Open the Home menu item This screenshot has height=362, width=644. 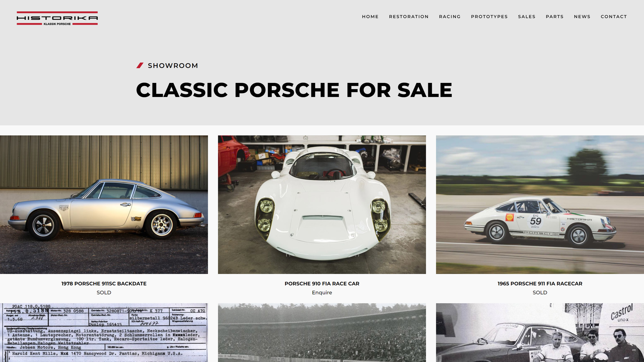tap(370, 17)
